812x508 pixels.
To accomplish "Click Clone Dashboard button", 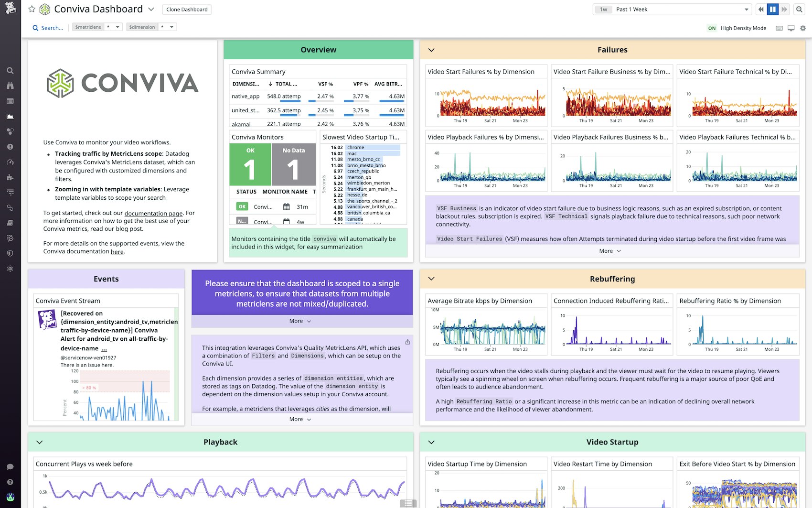I will (187, 10).
